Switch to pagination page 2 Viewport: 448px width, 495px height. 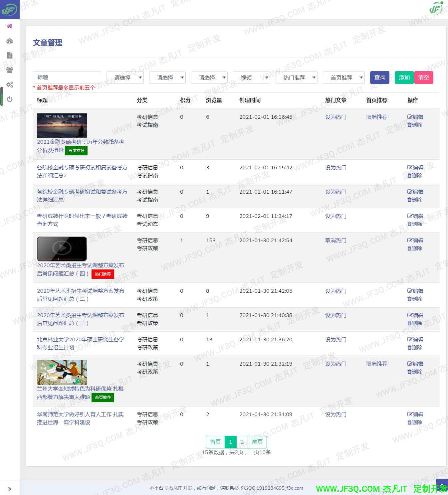pos(242,442)
